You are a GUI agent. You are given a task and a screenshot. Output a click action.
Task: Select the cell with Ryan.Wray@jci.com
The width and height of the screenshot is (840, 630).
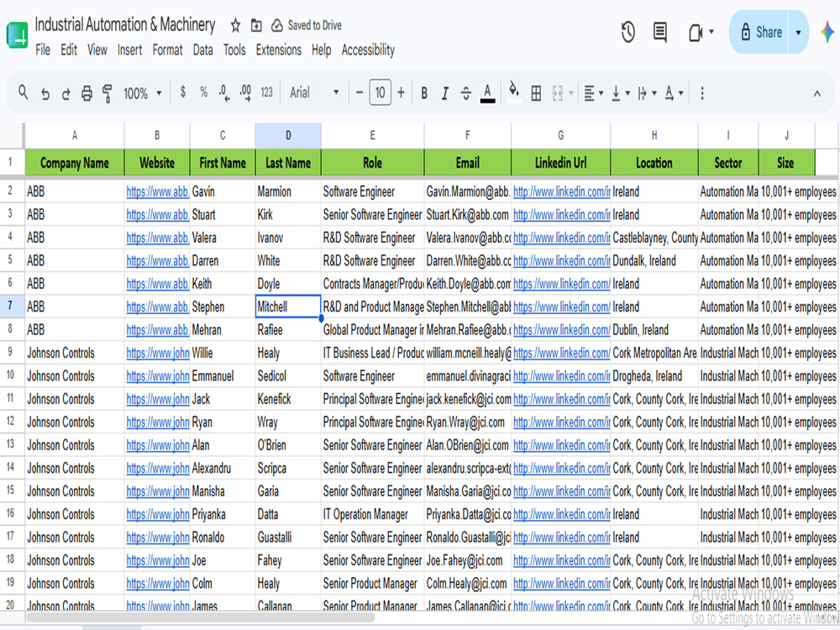point(467,423)
